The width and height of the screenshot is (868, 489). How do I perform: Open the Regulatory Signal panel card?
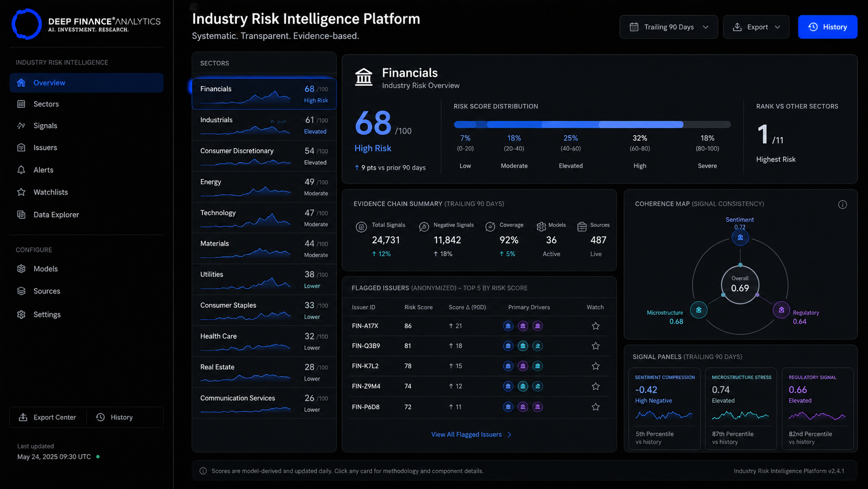(818, 409)
